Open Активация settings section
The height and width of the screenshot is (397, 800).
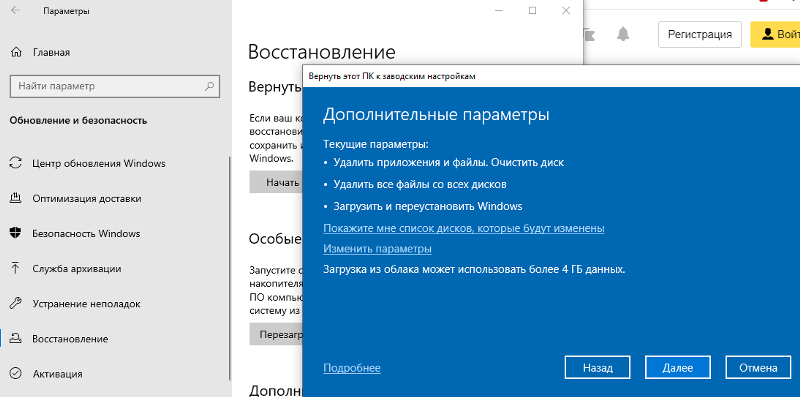[57, 374]
